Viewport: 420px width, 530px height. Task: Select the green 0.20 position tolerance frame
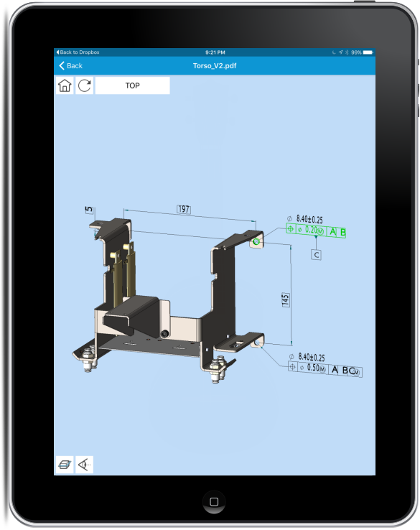click(x=316, y=231)
